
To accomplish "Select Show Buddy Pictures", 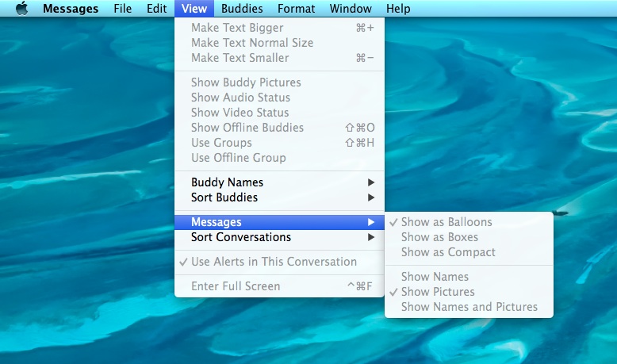I will (279, 82).
